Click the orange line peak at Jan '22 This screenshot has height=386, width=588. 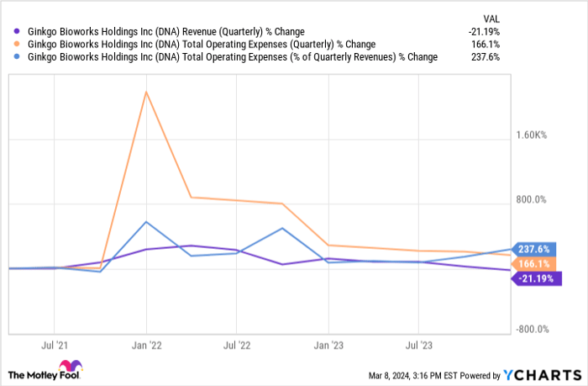point(146,92)
